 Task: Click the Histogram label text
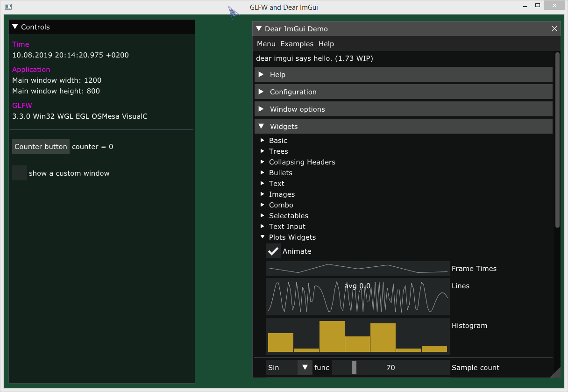click(469, 325)
